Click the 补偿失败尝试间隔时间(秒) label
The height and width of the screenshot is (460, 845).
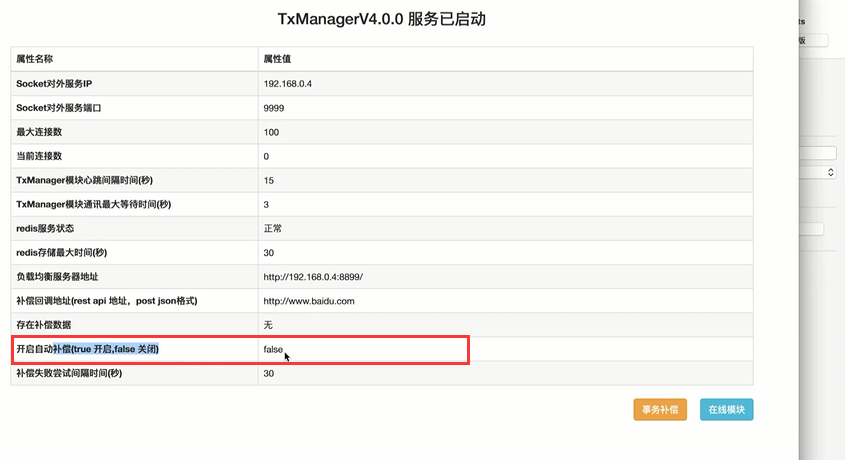69,373
